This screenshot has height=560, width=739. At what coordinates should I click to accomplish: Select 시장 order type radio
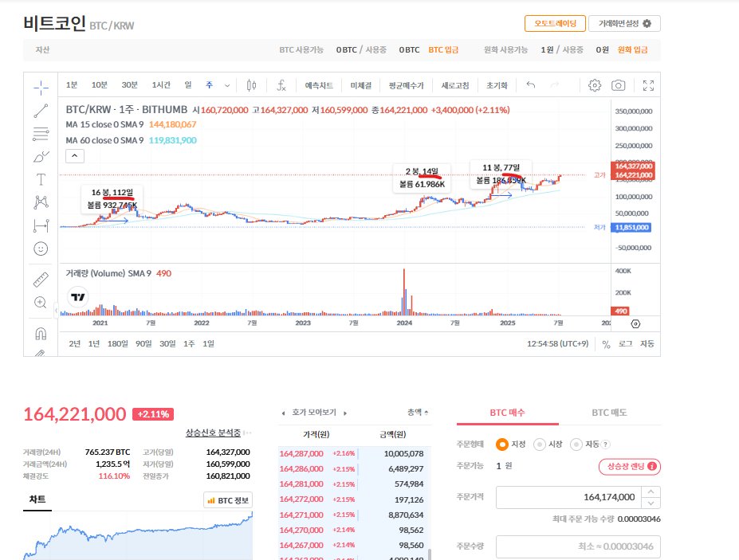(540, 444)
